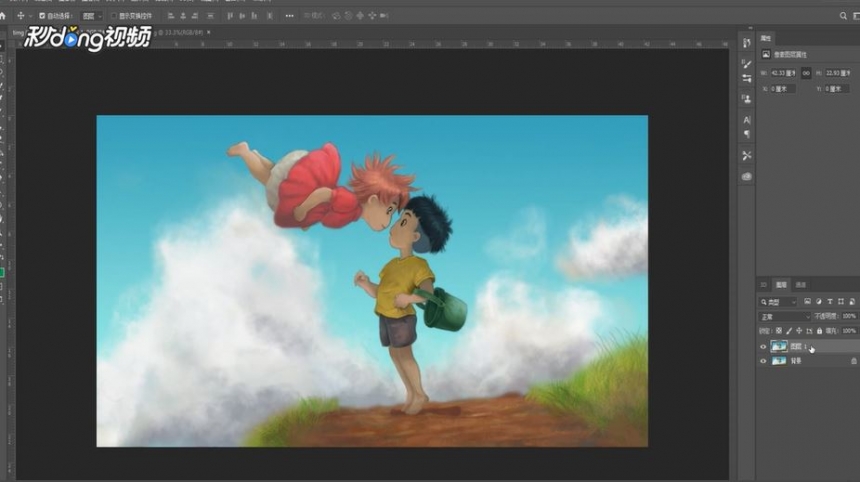The image size is (860, 482).
Task: Toggle the 显示变换控件 checkbox
Action: pos(115,16)
